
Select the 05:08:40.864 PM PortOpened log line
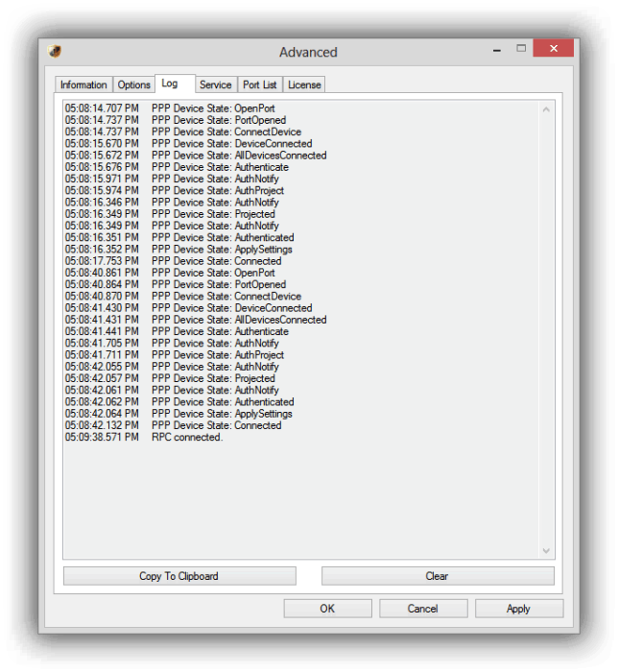coord(176,284)
